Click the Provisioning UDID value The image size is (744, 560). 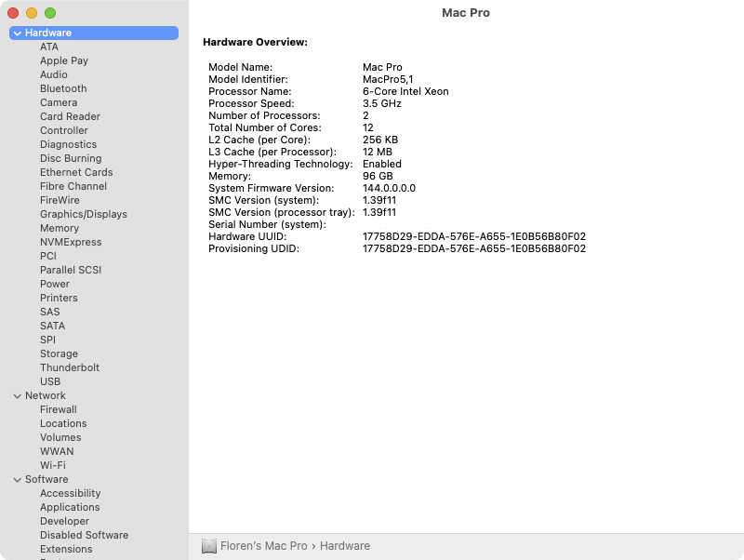coord(474,248)
